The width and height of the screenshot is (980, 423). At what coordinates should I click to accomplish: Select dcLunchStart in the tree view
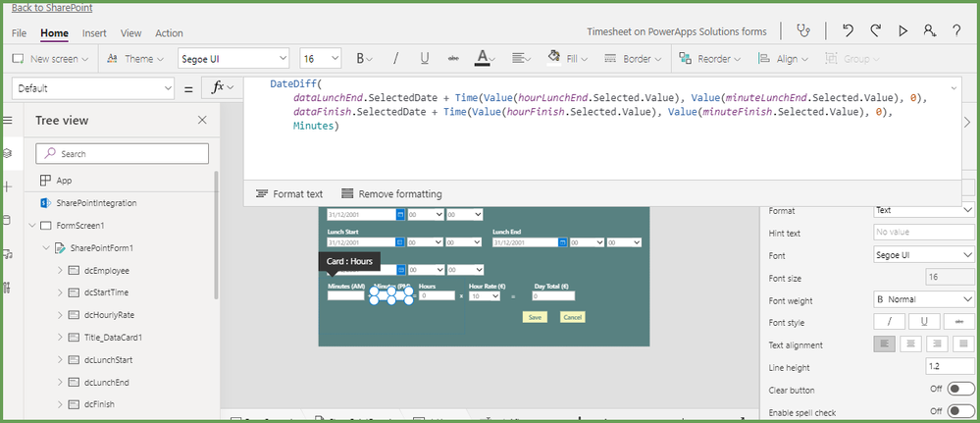click(108, 360)
